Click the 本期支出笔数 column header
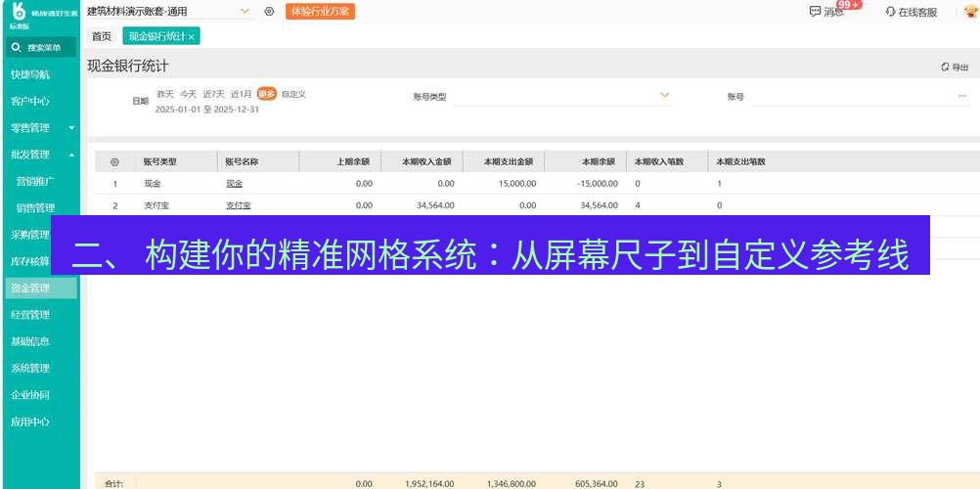 (741, 162)
